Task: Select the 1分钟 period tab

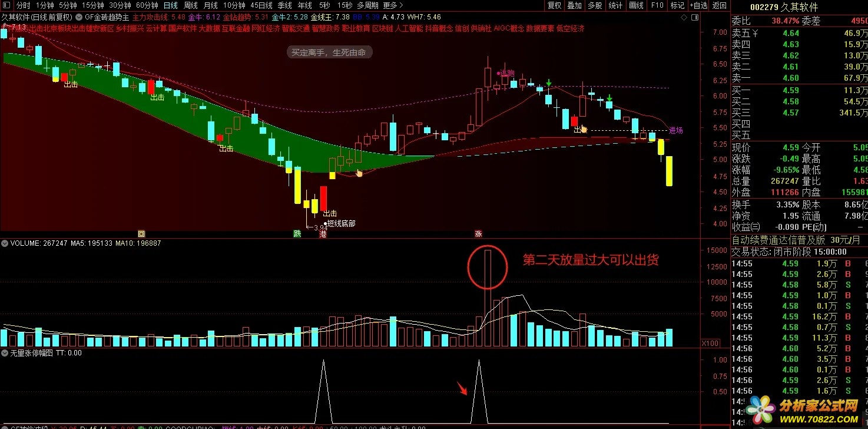Action: point(45,5)
